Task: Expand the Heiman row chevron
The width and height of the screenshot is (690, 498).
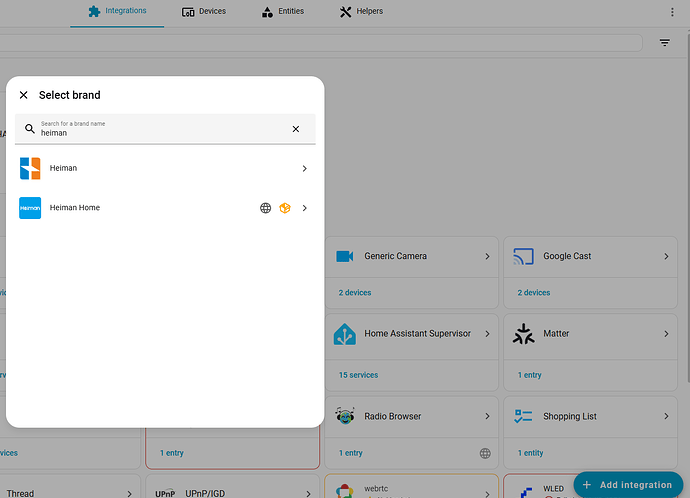Action: [305, 168]
